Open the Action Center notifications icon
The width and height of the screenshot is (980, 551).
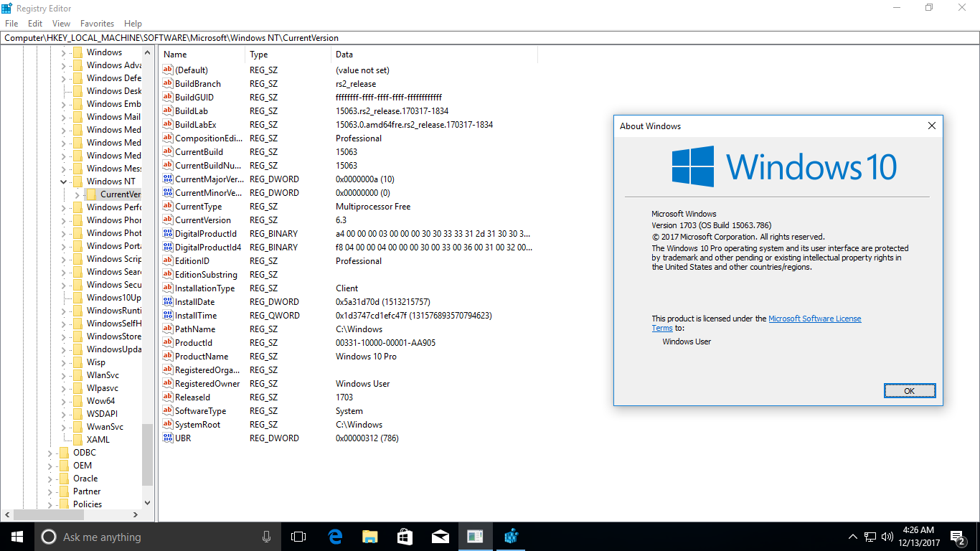958,537
